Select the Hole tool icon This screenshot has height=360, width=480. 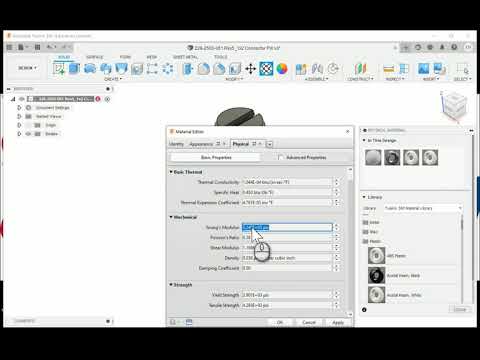point(137,69)
